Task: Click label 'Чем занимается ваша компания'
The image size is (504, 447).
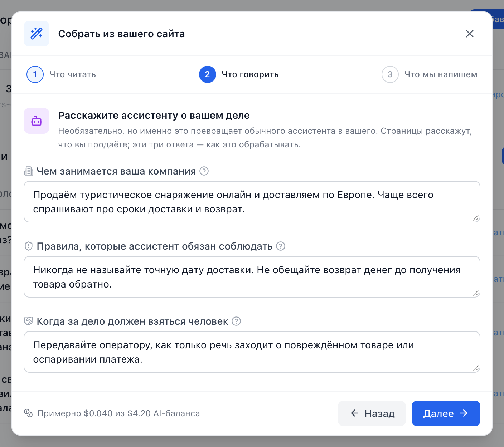Action: coord(116,171)
